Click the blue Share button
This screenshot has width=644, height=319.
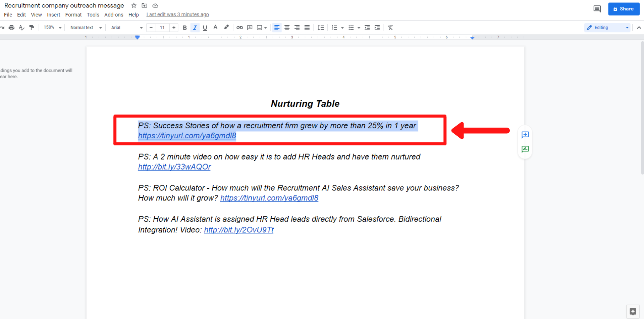(x=624, y=9)
